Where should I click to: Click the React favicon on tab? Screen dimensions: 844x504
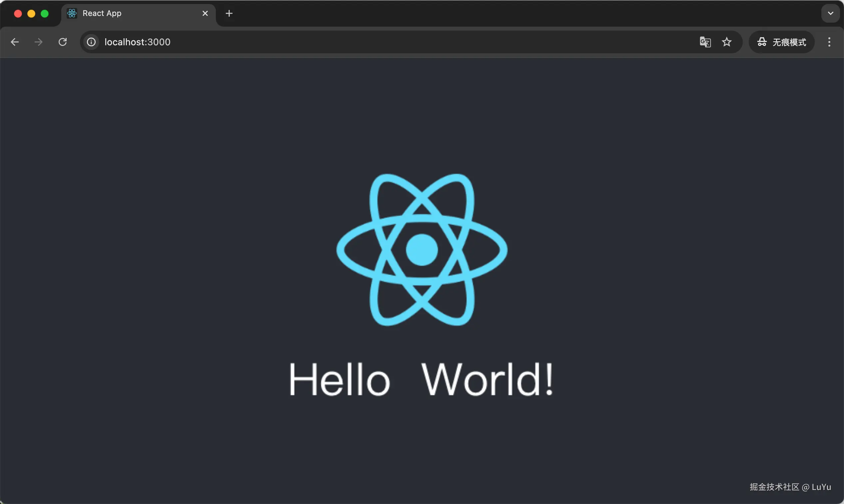click(72, 13)
